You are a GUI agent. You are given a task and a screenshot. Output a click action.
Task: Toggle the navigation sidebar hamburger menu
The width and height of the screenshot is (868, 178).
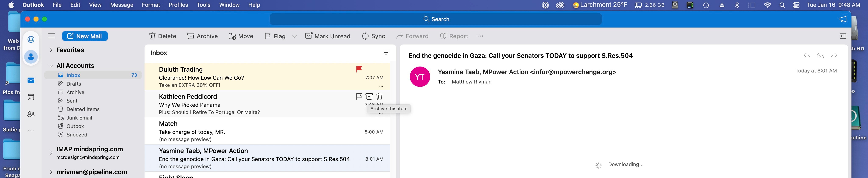51,36
